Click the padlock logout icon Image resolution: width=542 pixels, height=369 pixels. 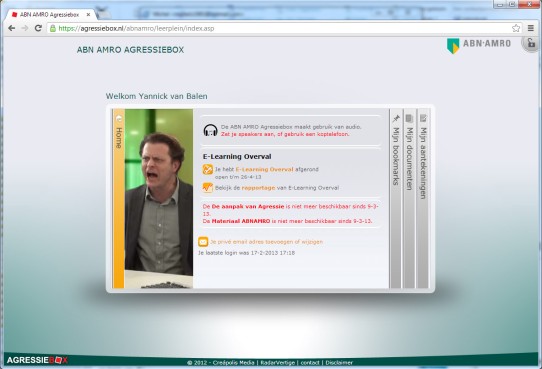click(531, 44)
